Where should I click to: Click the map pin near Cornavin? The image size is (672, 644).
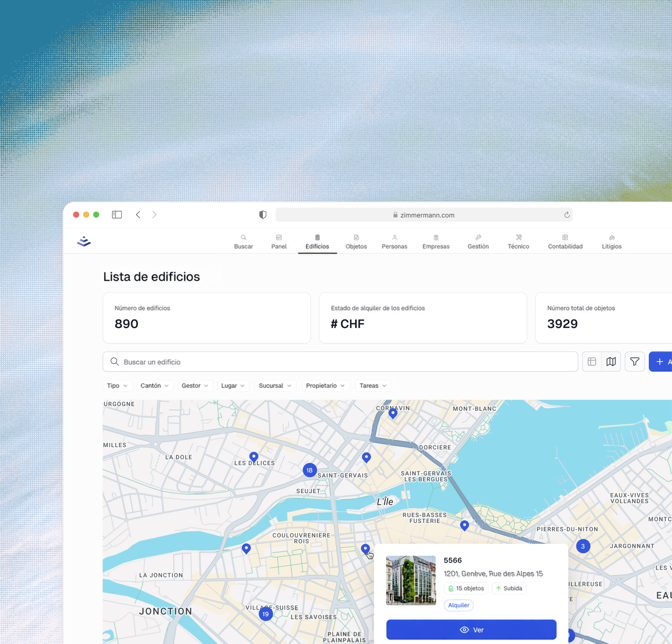tap(393, 413)
